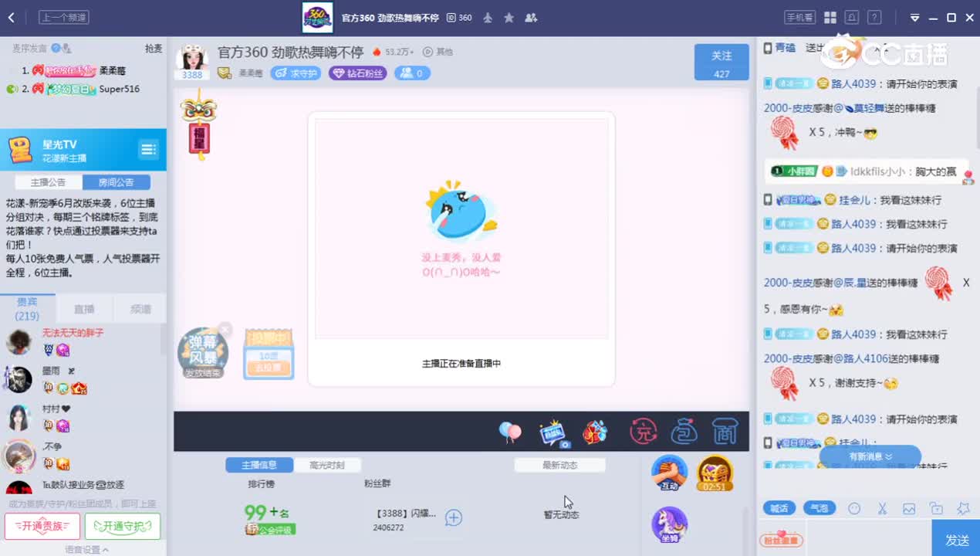Toggle the 气泡 bubble button
This screenshot has height=556, width=980.
click(x=819, y=508)
